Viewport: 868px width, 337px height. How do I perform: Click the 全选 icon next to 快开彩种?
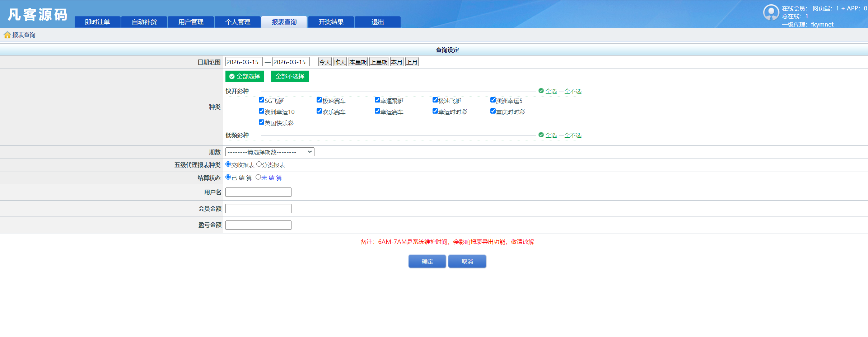click(541, 91)
